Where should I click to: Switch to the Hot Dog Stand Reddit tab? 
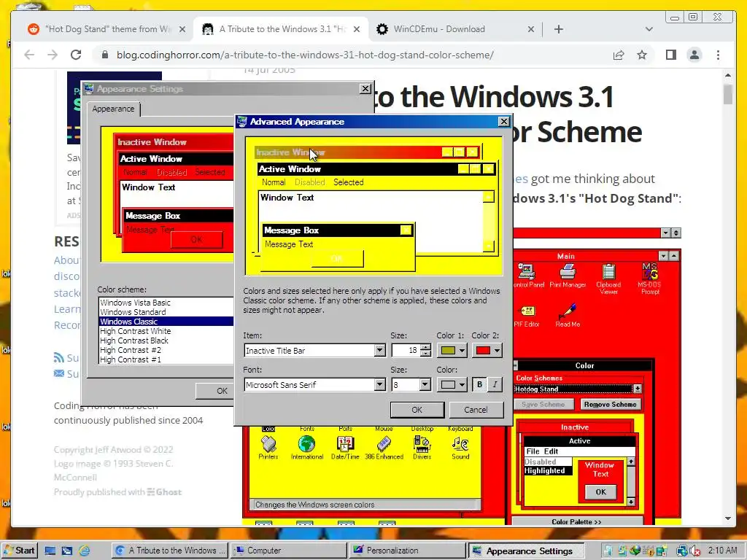(x=107, y=29)
